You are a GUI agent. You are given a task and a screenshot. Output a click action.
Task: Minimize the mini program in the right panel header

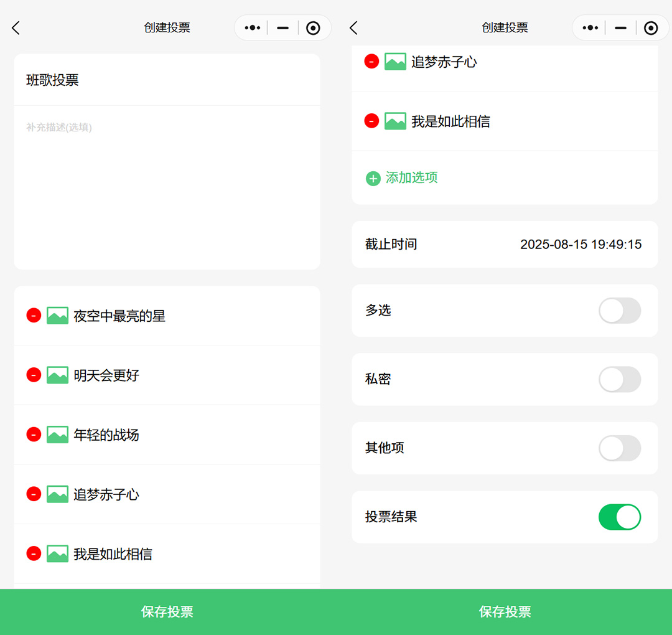click(620, 28)
